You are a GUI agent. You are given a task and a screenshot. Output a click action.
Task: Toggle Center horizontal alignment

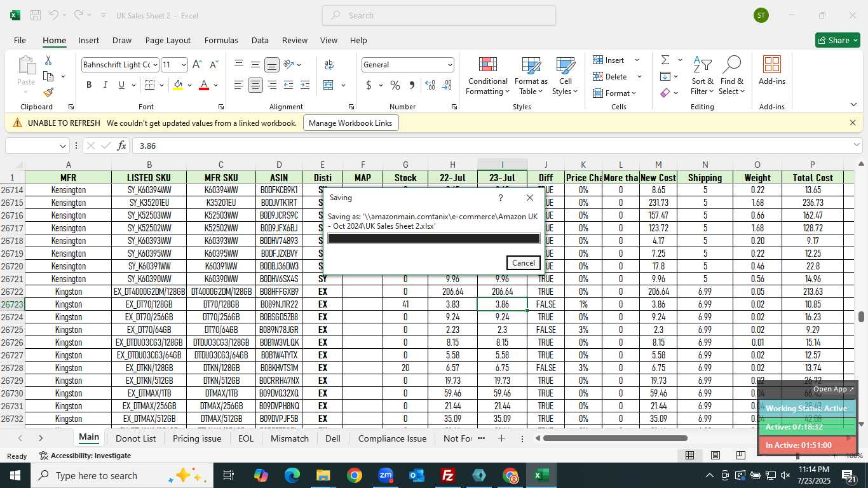255,85
